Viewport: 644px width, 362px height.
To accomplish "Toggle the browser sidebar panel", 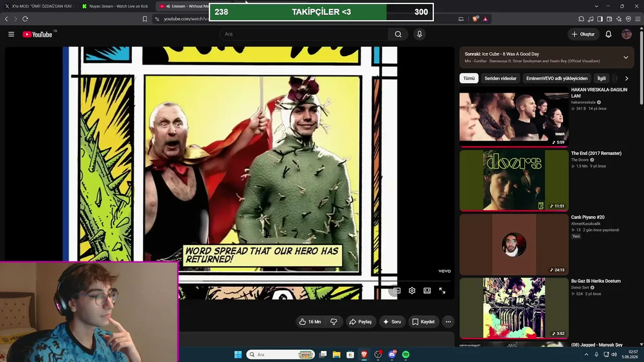I will pos(600,19).
